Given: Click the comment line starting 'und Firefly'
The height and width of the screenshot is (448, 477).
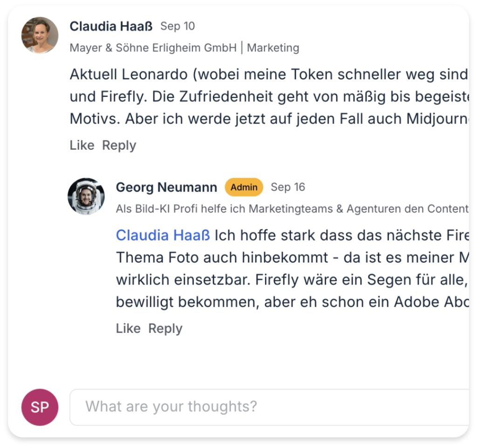Looking at the screenshot, I should pos(268,96).
